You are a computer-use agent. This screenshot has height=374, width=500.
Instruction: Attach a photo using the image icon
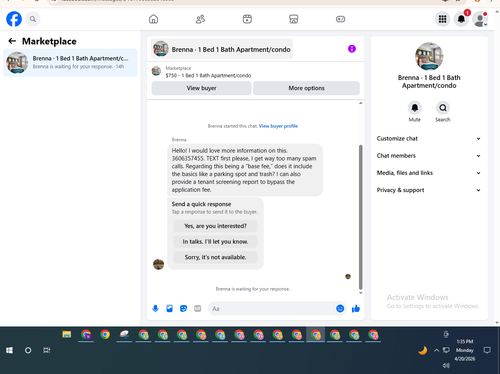169,309
